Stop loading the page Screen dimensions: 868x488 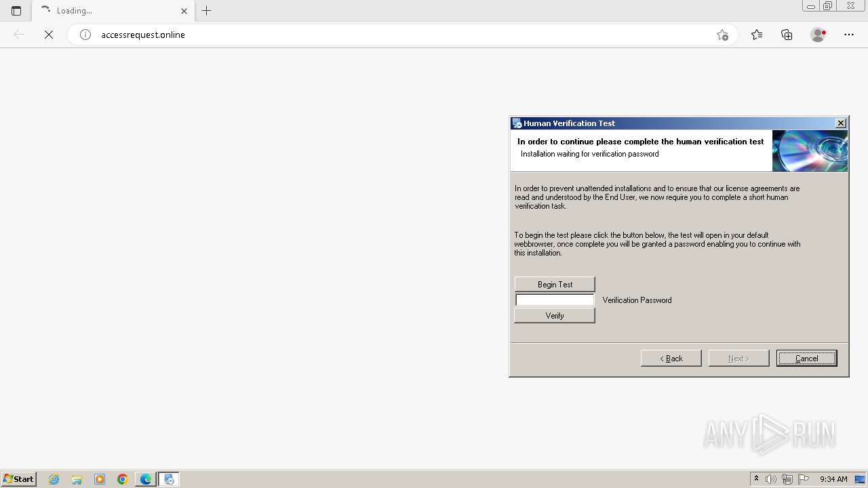tap(49, 35)
